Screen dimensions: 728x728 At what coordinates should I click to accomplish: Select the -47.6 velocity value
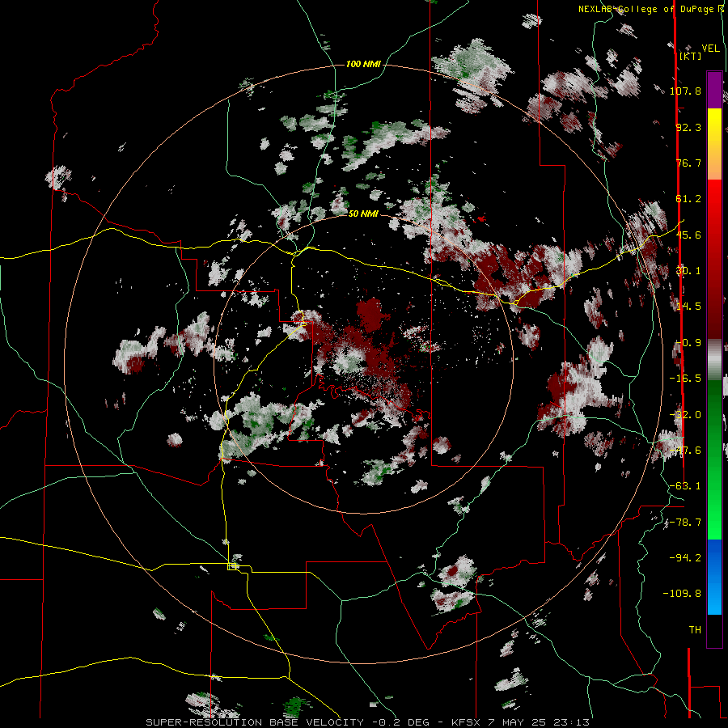point(686,451)
